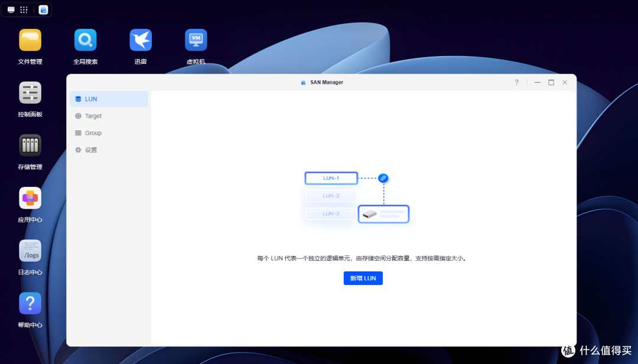This screenshot has height=364, width=638.
Task: Open the 帮助中心 desktop icon
Action: 30,303
